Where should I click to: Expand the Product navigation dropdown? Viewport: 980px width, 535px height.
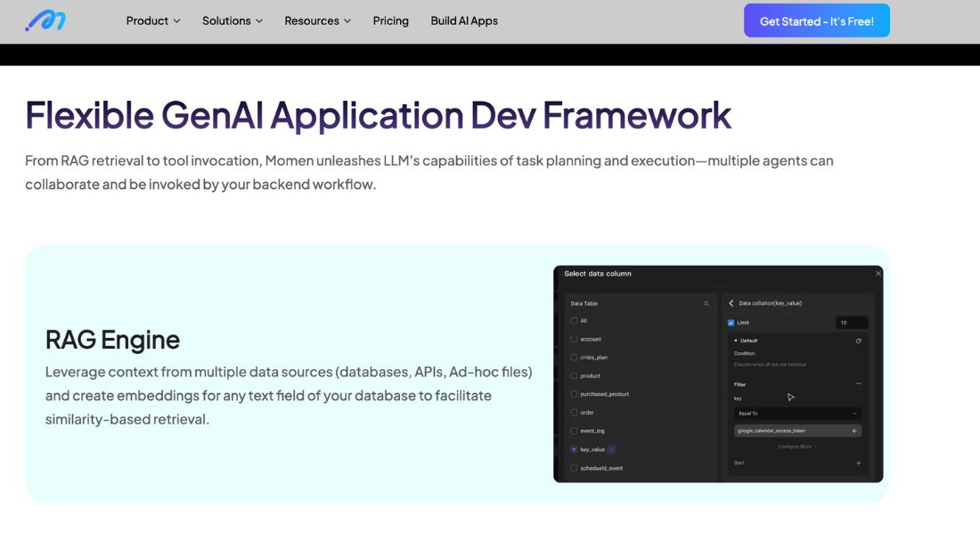point(153,20)
